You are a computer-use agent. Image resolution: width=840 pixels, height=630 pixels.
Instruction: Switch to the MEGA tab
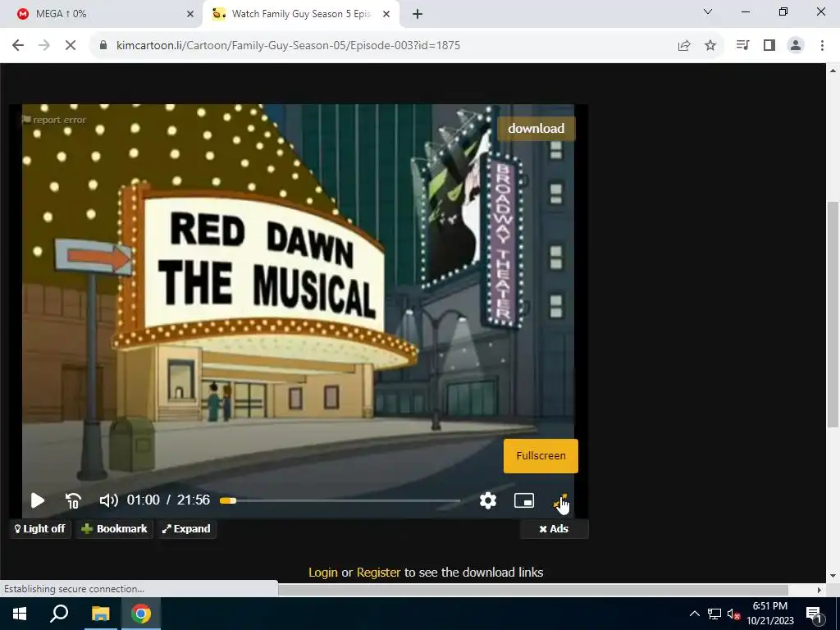click(101, 14)
